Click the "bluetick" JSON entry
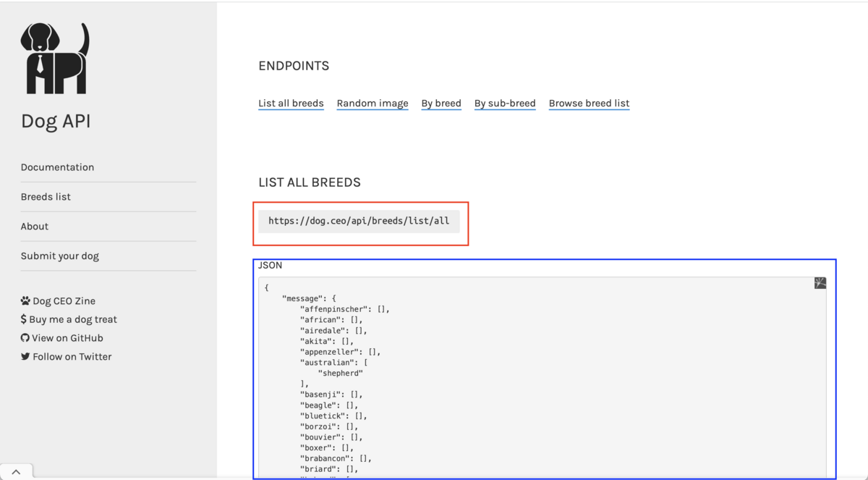Image resolution: width=868 pixels, height=480 pixels. point(333,416)
